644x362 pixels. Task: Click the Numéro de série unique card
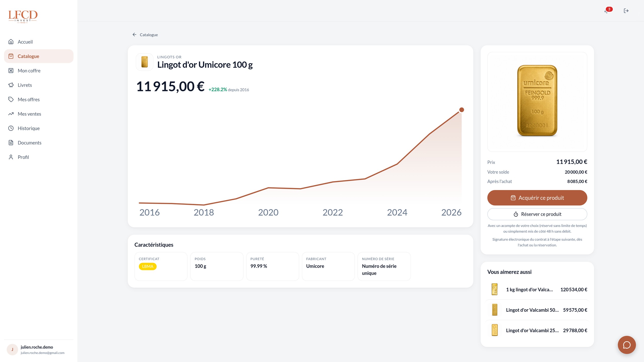pos(384,266)
